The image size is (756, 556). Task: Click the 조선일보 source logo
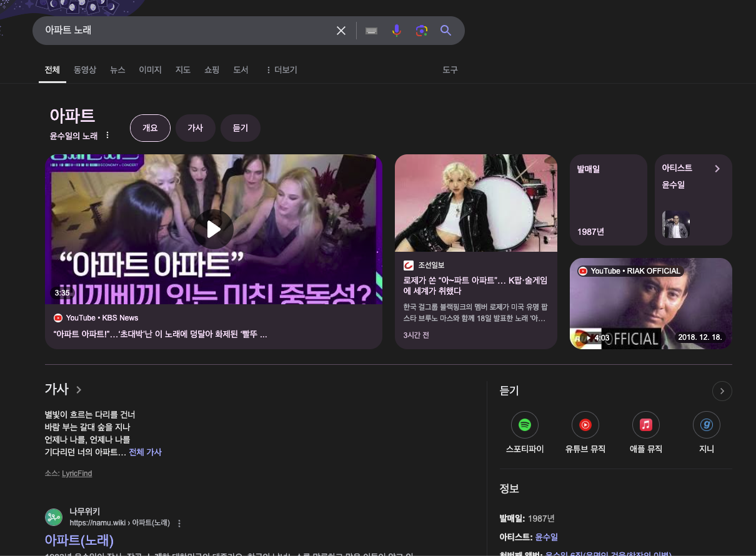(x=409, y=266)
